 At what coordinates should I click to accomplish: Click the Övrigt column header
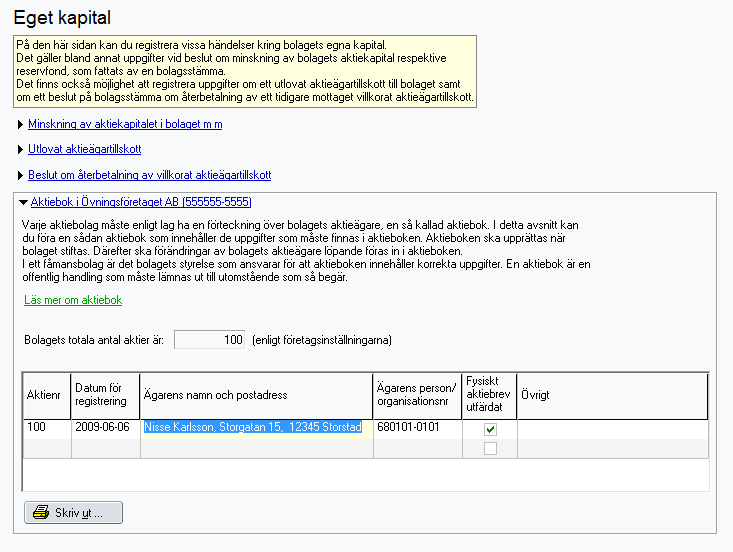(612, 396)
